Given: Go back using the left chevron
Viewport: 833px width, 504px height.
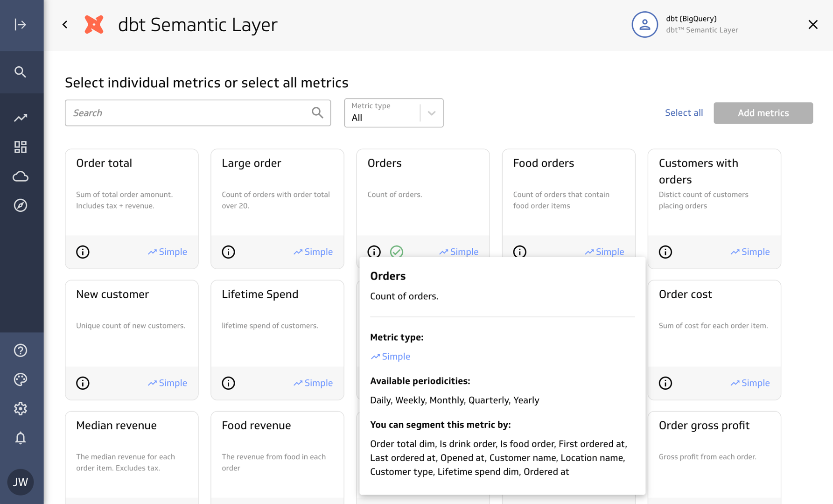Looking at the screenshot, I should 65,24.
